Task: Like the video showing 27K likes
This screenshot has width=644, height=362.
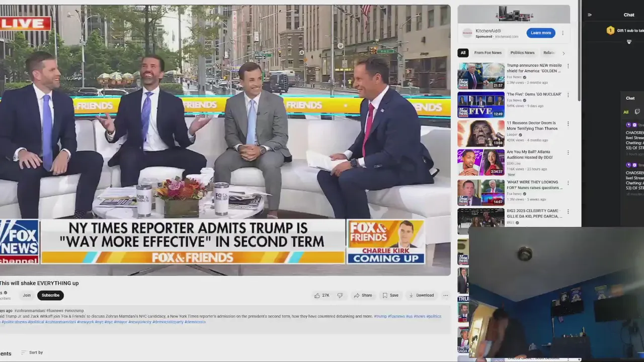Action: [321, 295]
